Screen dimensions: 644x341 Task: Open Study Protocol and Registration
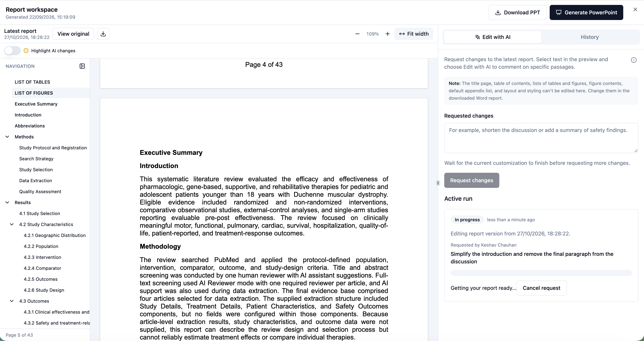pyautogui.click(x=53, y=148)
